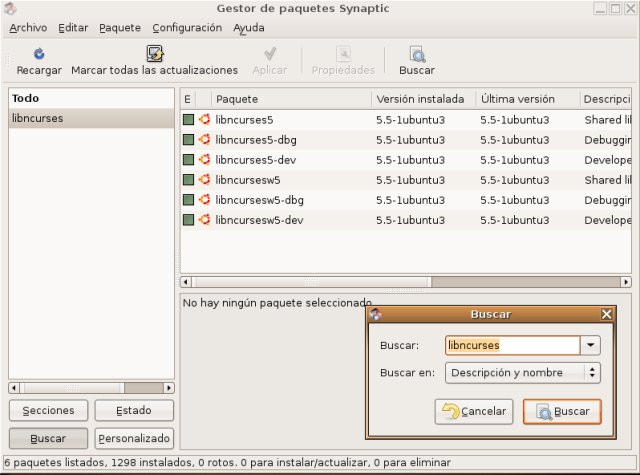Screen dimensions: 640x475
Task: Click Marcar todas las actualizaciones icon
Action: click(x=154, y=54)
